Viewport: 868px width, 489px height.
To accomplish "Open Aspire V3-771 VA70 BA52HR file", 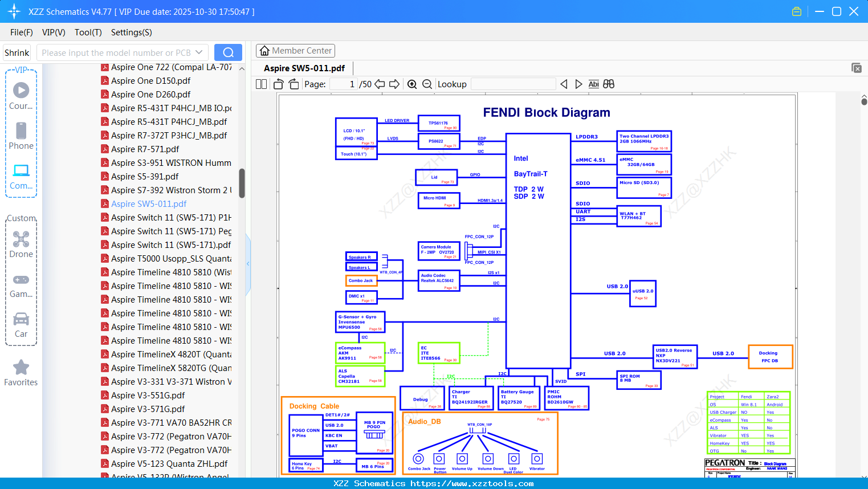I will (x=166, y=423).
